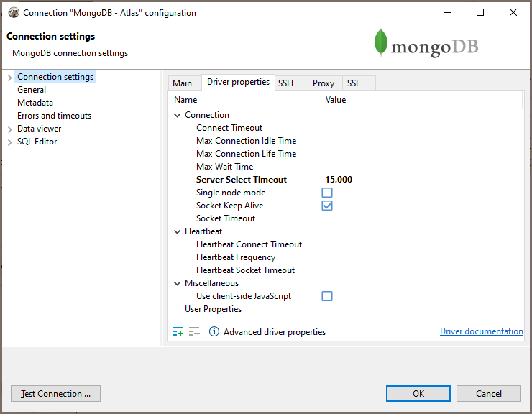Expand the Data viewer tree node
This screenshot has height=414, width=532.
[9, 129]
